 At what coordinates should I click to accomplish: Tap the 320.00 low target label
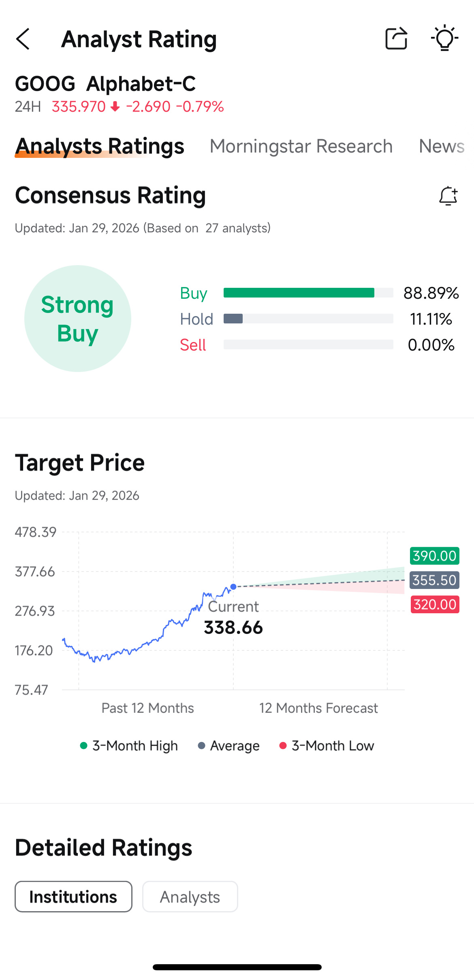click(435, 604)
